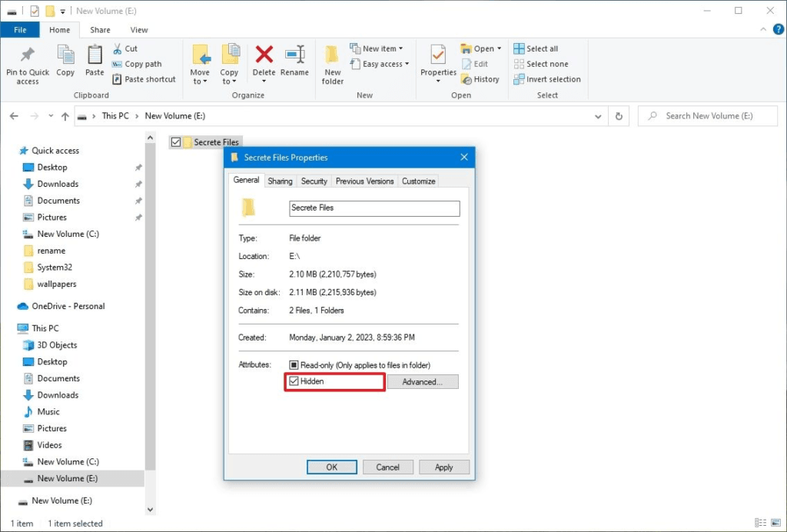Click the Advanced... button
This screenshot has width=787, height=532.
coord(422,382)
